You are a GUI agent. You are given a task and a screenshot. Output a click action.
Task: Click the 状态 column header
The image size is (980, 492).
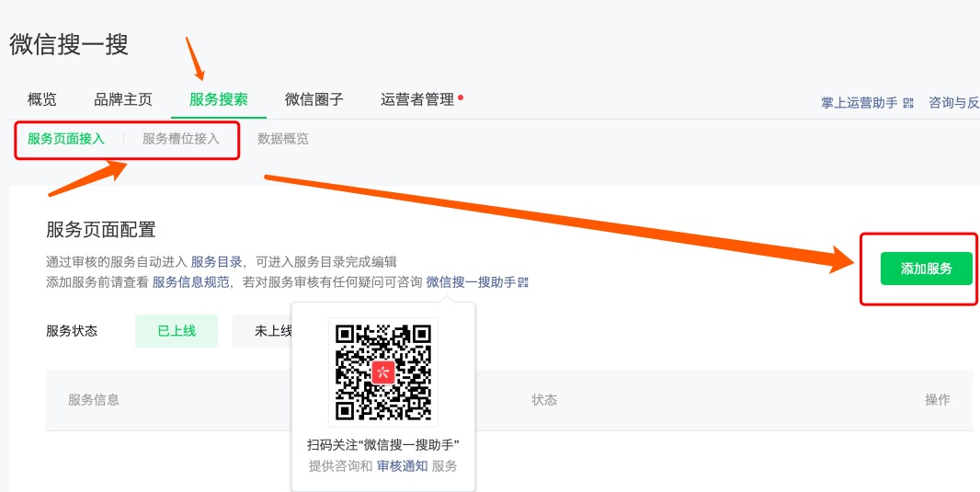(x=544, y=400)
